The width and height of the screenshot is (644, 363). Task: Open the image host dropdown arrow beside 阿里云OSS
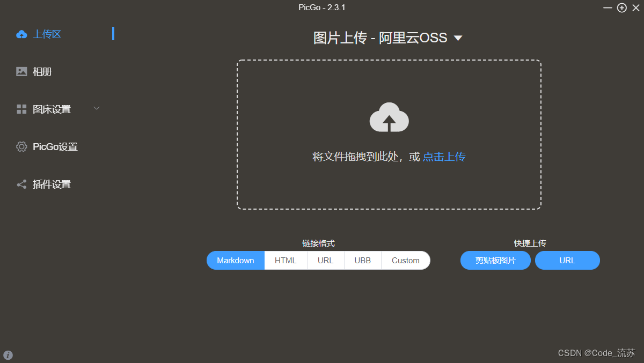coord(458,38)
